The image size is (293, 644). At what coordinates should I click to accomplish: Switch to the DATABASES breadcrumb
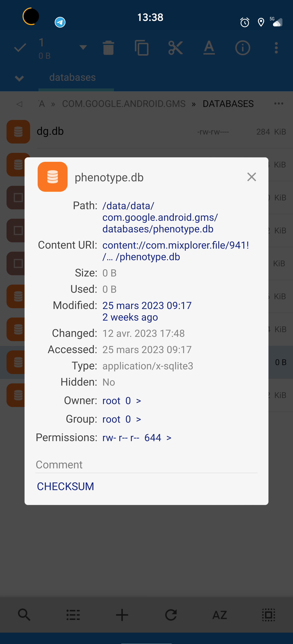tap(228, 103)
